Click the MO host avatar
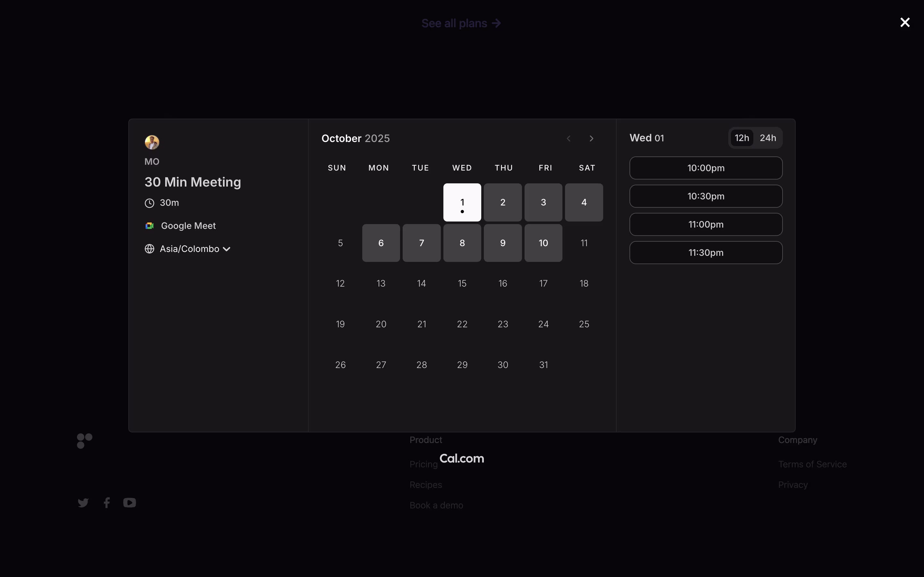This screenshot has height=577, width=924. 151,142
